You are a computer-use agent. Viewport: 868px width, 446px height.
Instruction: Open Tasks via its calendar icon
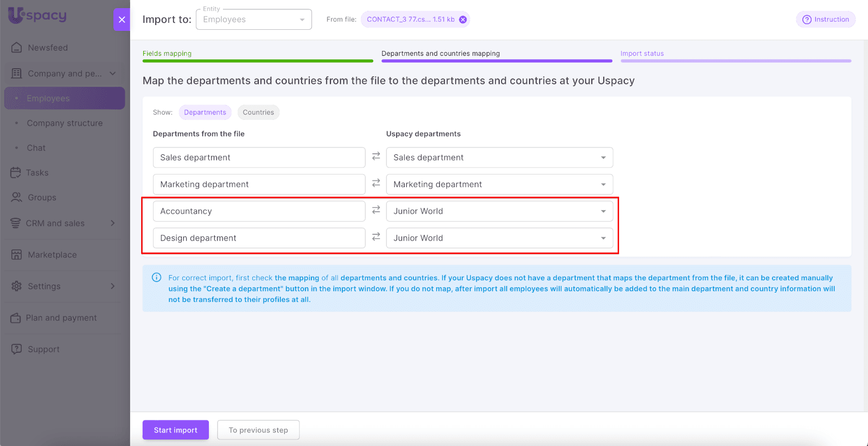point(16,172)
